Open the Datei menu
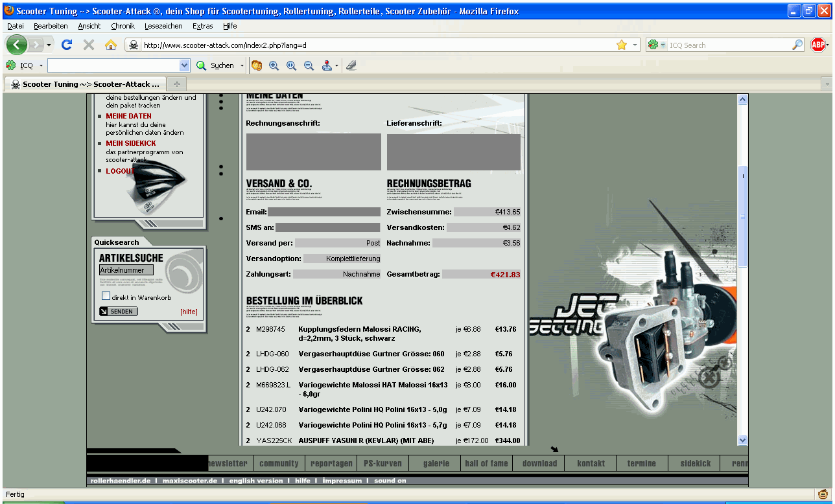 tap(16, 26)
